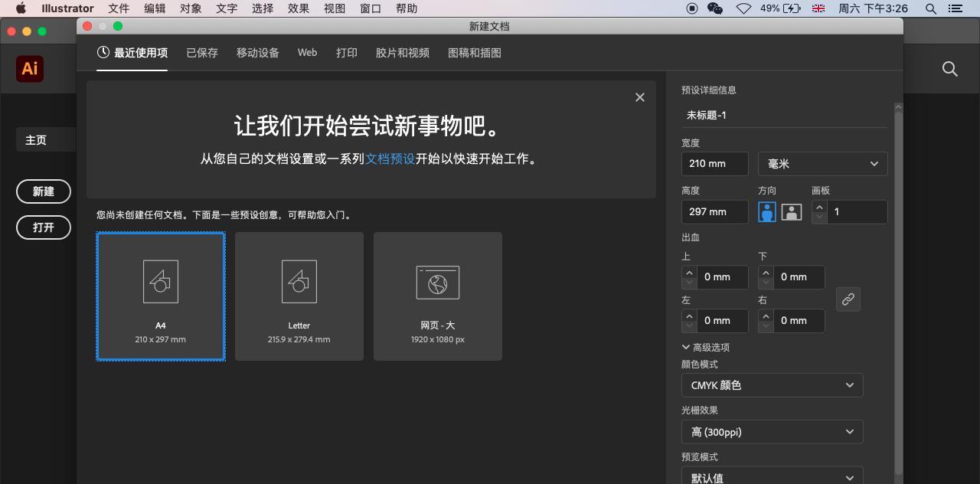Select 主页 in home sidebar

tap(46, 140)
